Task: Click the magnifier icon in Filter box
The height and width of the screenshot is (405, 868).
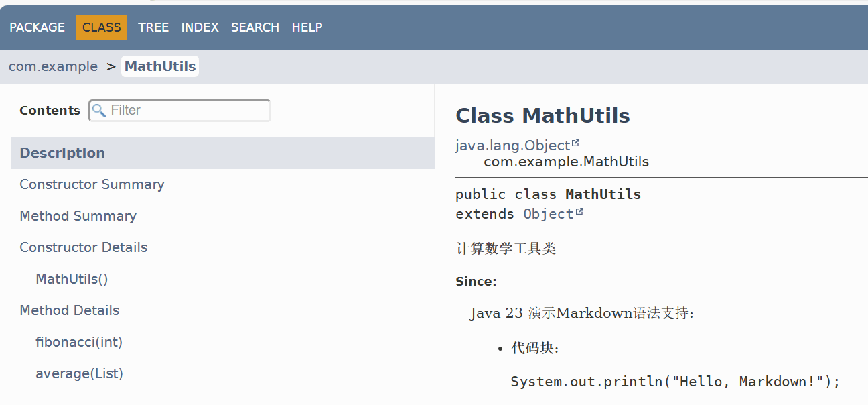Action: (99, 110)
